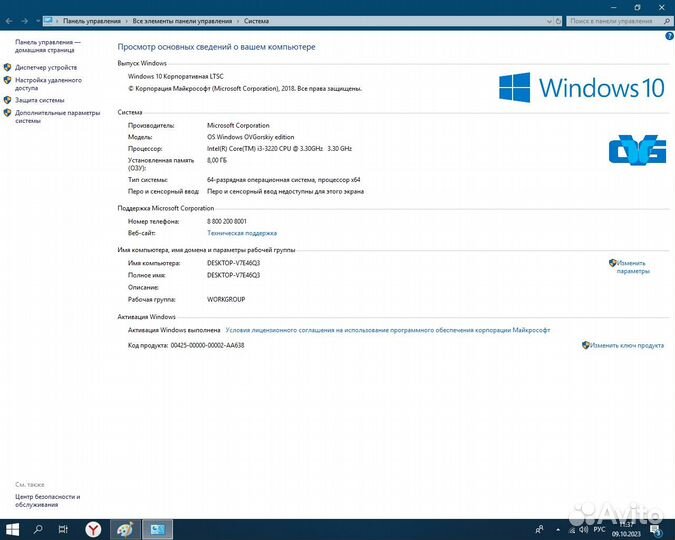This screenshot has height=540, width=675.
Task: Switch to Paint app on the taskbar
Action: pos(125,529)
